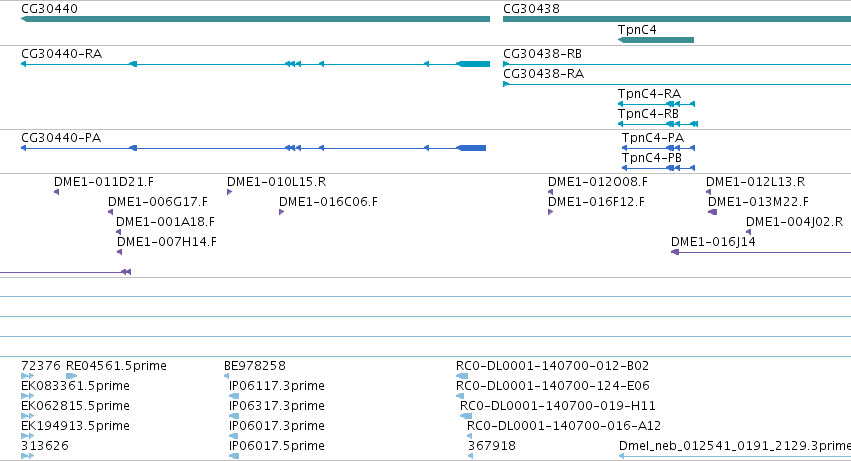
Task: Click the arrow glyph under DME1-011D21.F
Action: tap(56, 192)
